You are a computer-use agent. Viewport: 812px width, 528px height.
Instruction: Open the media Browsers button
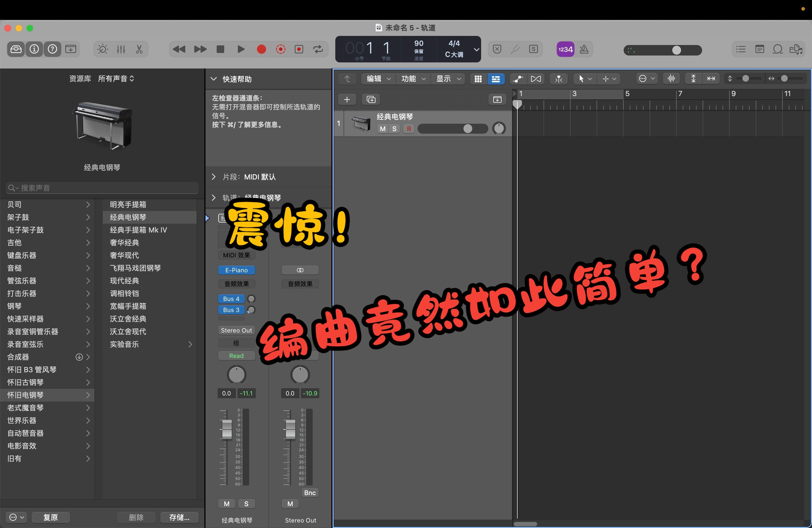point(796,49)
